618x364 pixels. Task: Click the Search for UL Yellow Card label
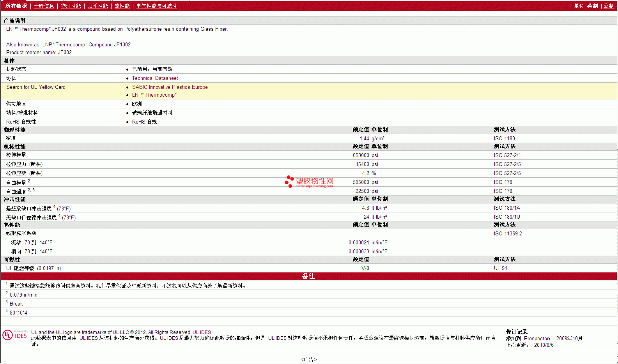pyautogui.click(x=36, y=87)
